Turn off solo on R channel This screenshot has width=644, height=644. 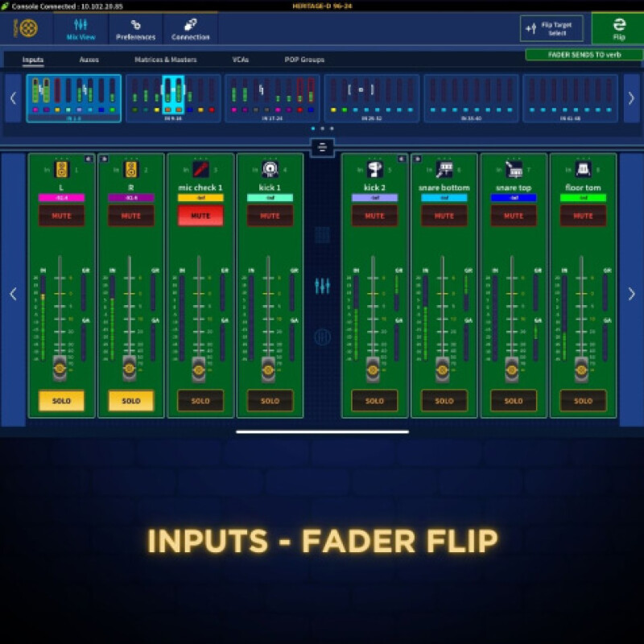pos(131,400)
